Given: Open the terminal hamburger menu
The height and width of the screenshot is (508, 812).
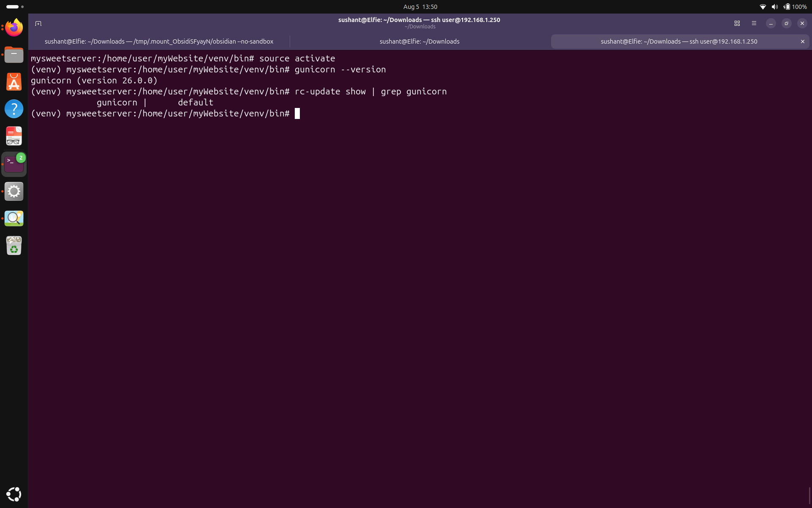Looking at the screenshot, I should (754, 23).
